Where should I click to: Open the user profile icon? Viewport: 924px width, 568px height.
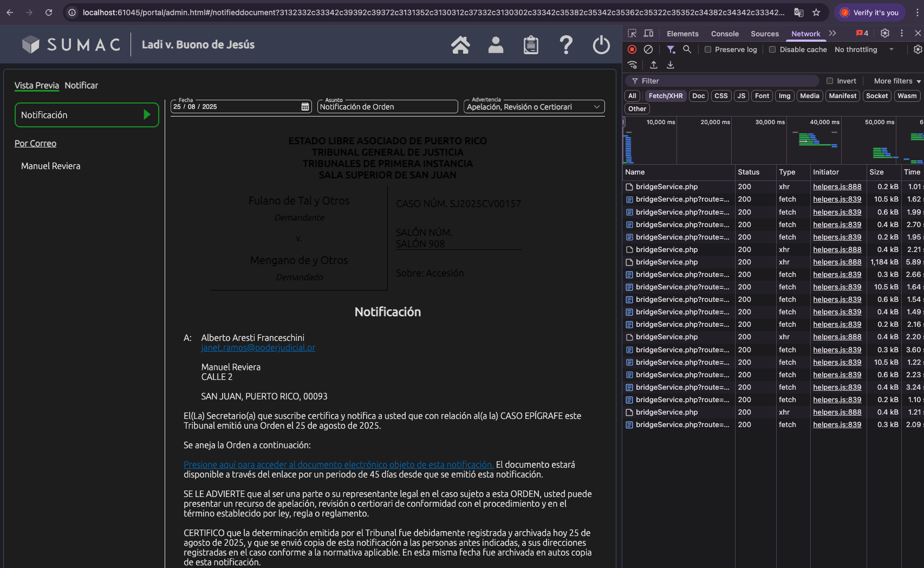(x=496, y=45)
